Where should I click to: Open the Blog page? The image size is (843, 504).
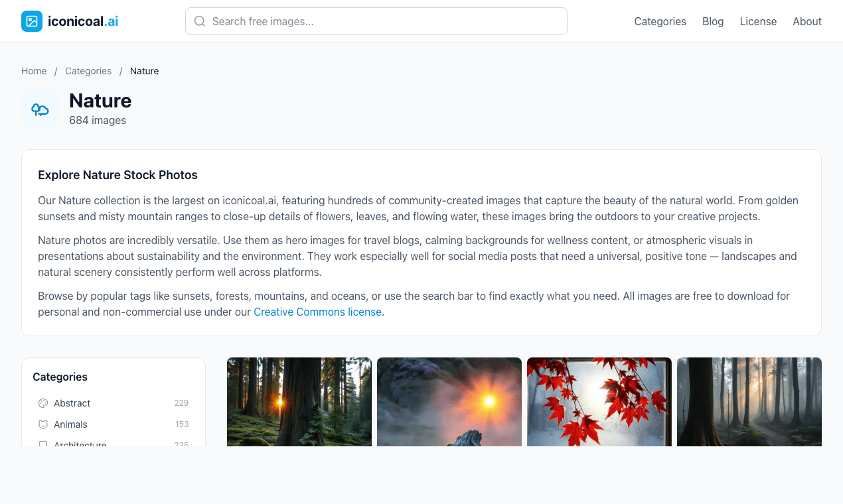(713, 21)
